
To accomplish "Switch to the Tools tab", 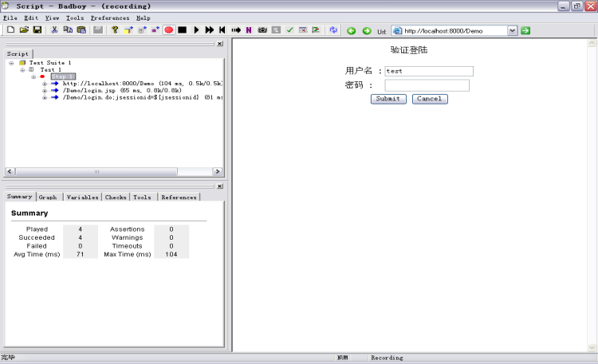I will point(142,197).
